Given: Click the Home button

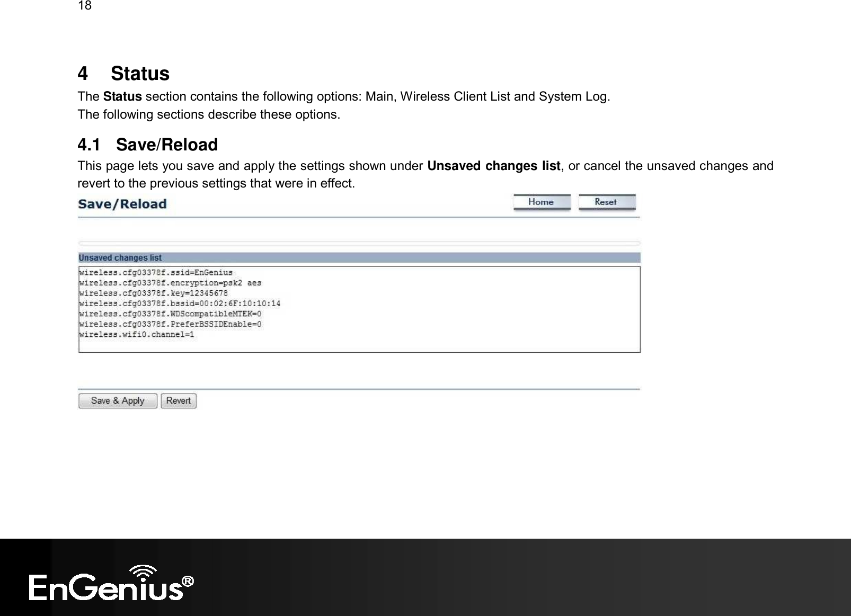Looking at the screenshot, I should [542, 202].
